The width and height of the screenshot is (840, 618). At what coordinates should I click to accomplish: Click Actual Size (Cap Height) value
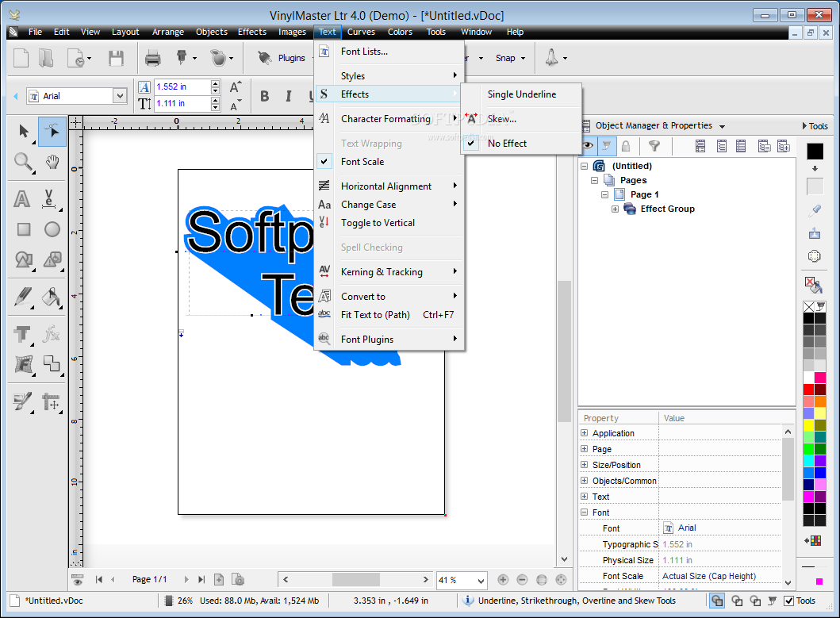pos(709,576)
